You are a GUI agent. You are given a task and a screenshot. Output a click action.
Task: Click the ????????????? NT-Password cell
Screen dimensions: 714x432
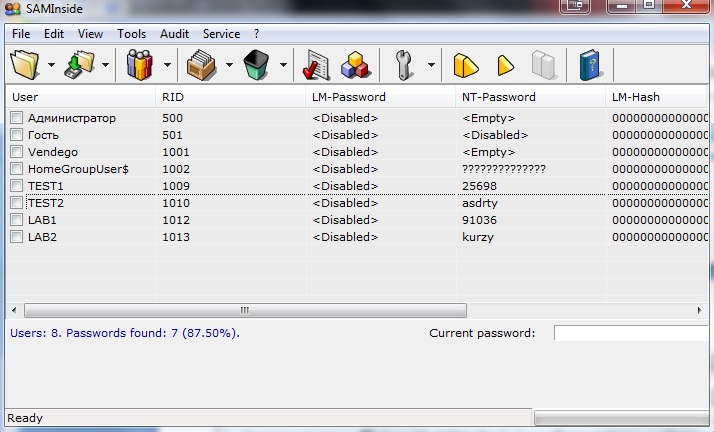tap(504, 169)
